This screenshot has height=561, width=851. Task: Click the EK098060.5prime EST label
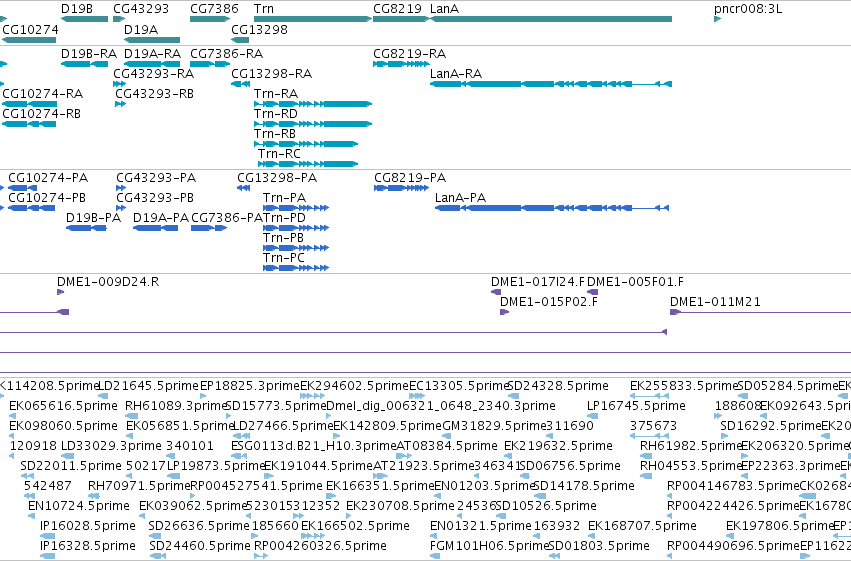point(63,426)
